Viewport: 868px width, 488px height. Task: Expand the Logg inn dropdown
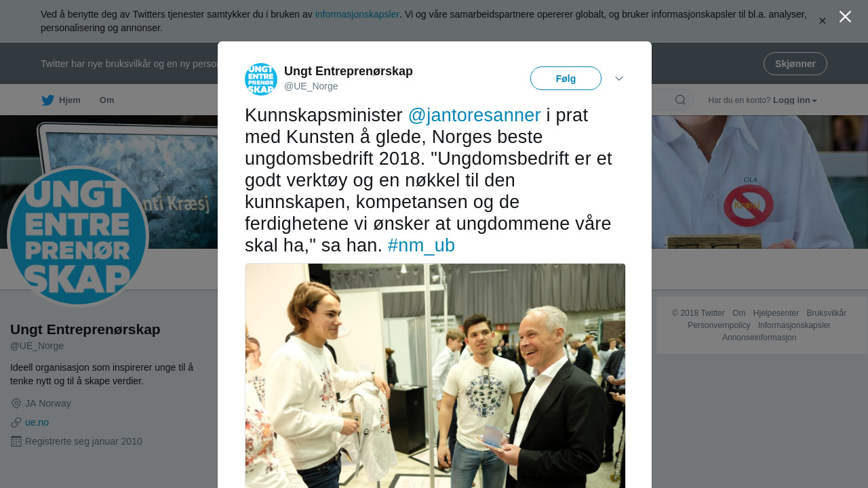point(795,100)
